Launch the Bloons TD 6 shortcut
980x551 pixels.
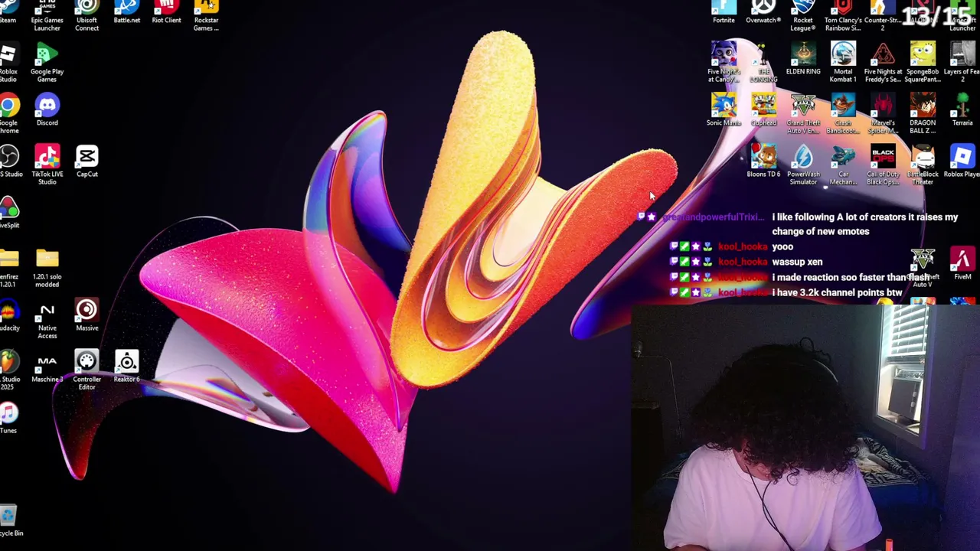[x=763, y=162]
